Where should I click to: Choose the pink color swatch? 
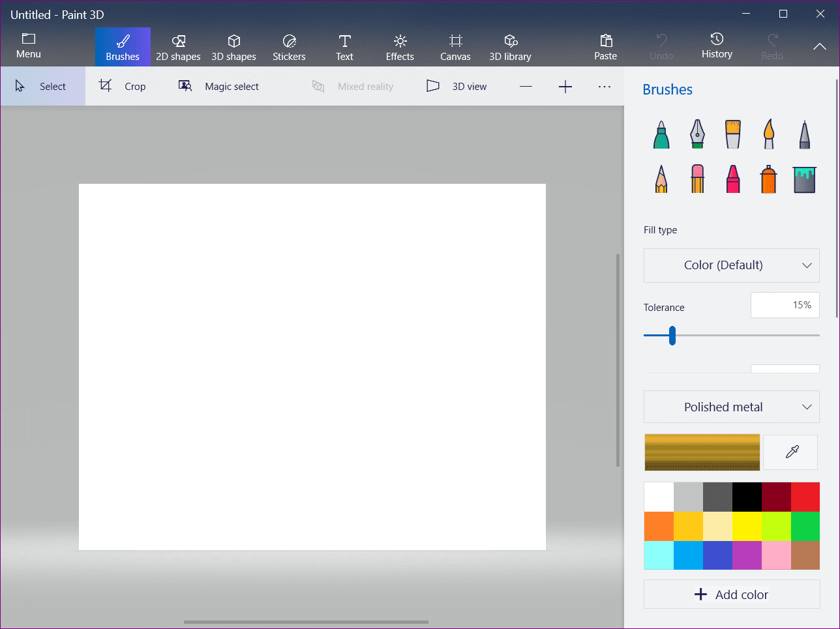(x=776, y=555)
